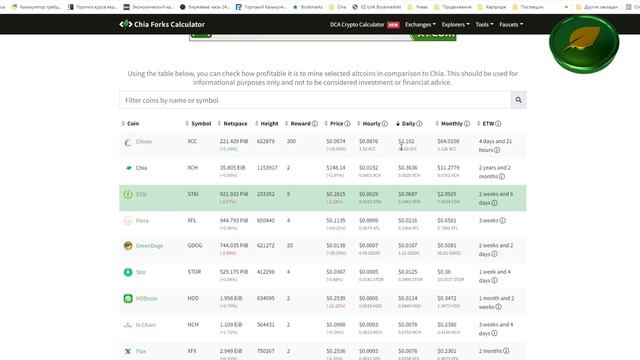Sort table by Daily column
640x360 pixels.
(406, 124)
